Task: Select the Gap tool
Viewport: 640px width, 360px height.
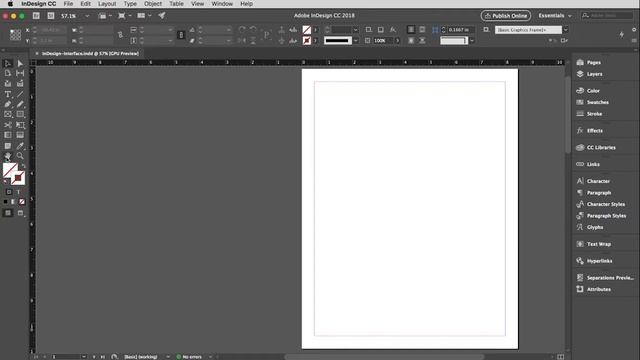Action: coord(20,73)
